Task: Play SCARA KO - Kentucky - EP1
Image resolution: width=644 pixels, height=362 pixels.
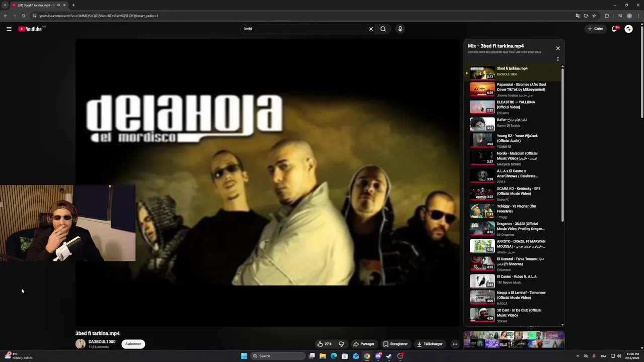Action: 513,193
